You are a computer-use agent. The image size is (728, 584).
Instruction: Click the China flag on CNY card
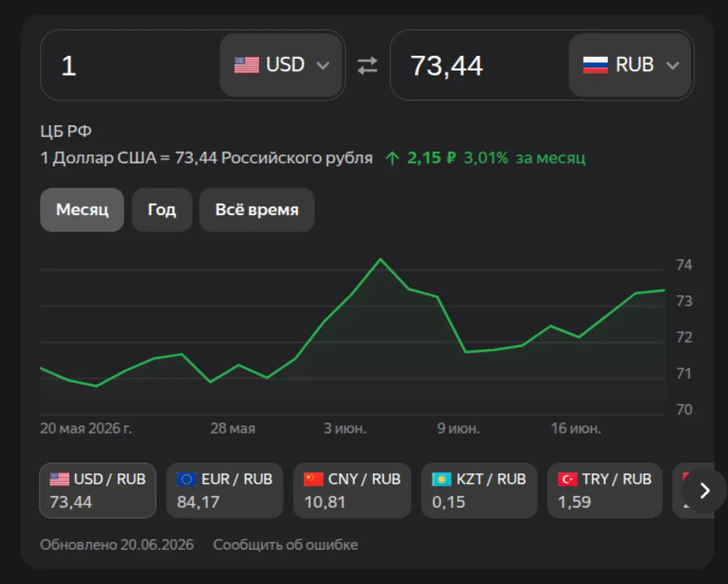click(313, 479)
